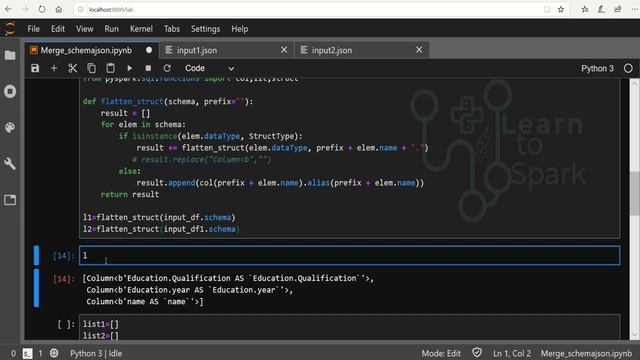Close the input2.json tab
The height and width of the screenshot is (360, 640).
[419, 50]
